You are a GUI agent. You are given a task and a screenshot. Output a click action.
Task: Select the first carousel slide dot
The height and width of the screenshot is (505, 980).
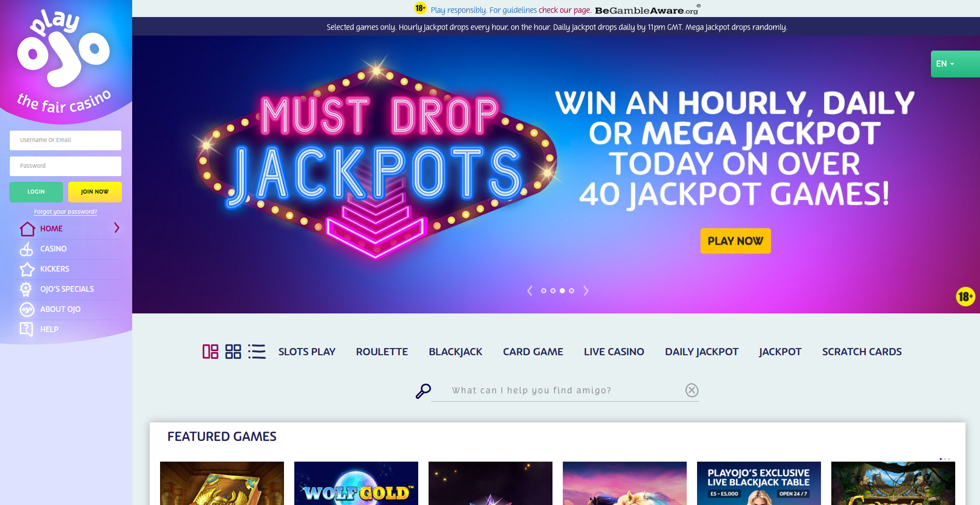click(543, 291)
